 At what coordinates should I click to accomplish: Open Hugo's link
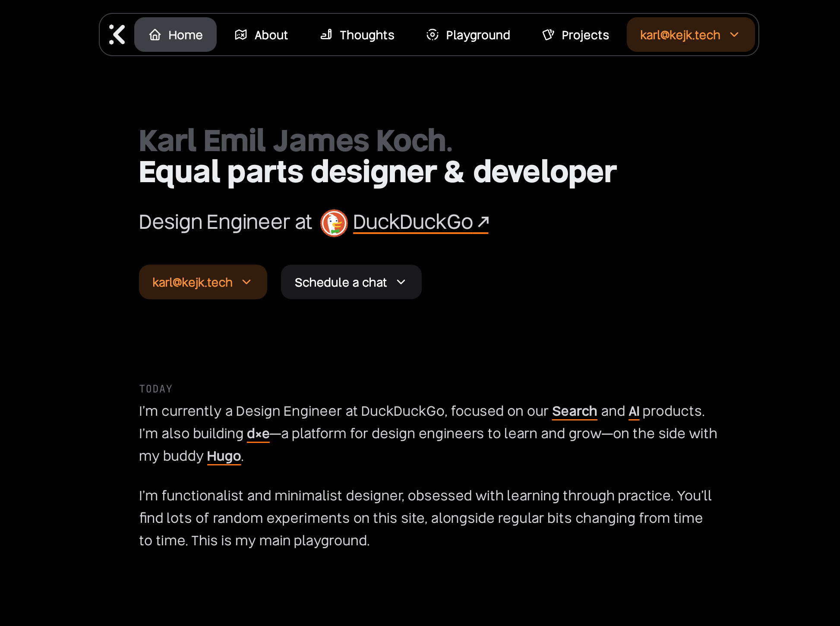[x=224, y=456]
